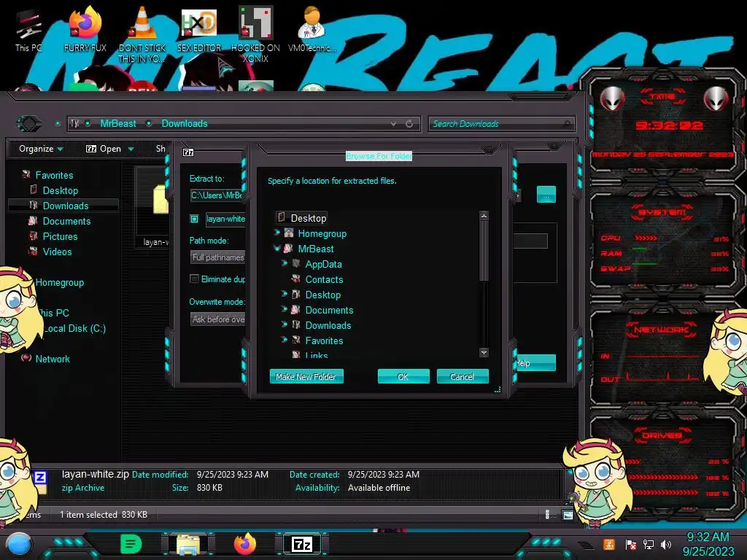Click Open button in Explorer toolbar
747x560 pixels.
(x=104, y=149)
